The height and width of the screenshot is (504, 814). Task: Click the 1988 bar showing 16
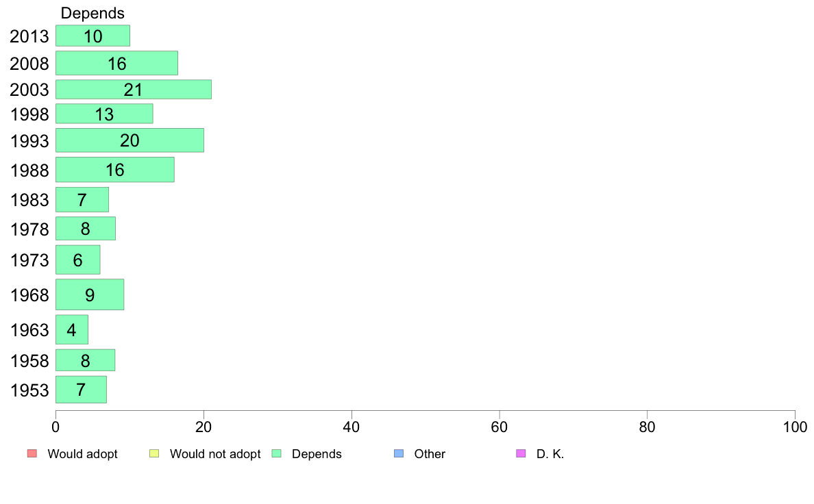coord(115,170)
